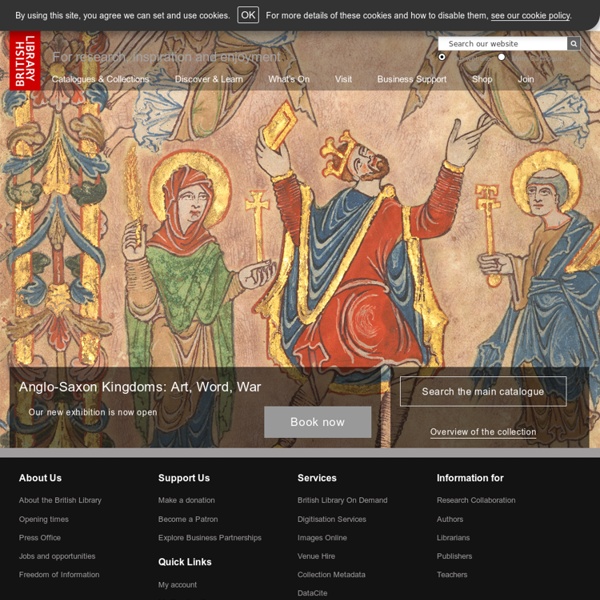The height and width of the screenshot is (600, 600).
Task: Click the Book now button
Action: pyautogui.click(x=318, y=422)
